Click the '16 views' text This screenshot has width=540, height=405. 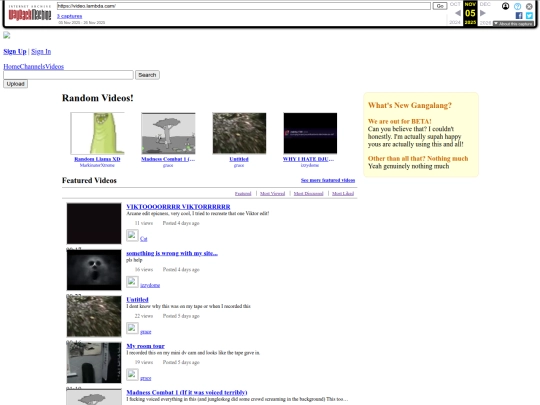(x=144, y=269)
